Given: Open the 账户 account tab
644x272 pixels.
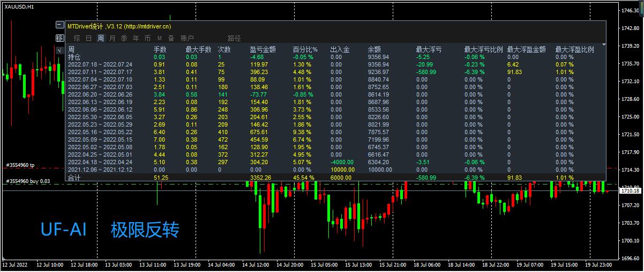Looking at the screenshot, I should tap(187, 38).
